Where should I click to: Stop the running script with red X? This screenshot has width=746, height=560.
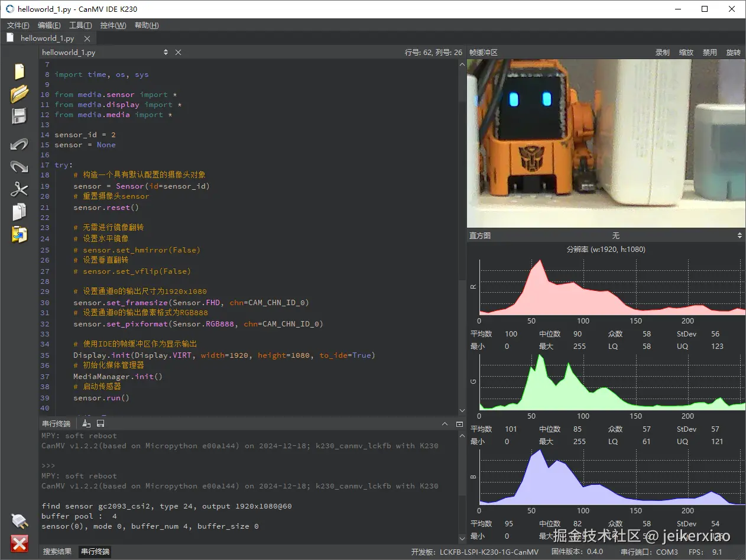pyautogui.click(x=20, y=543)
